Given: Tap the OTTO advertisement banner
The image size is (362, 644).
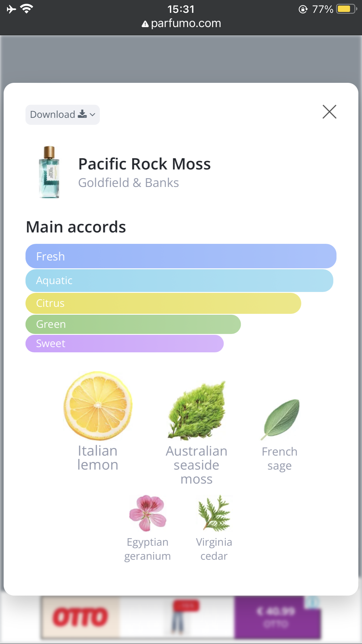Looking at the screenshot, I should [x=181, y=617].
